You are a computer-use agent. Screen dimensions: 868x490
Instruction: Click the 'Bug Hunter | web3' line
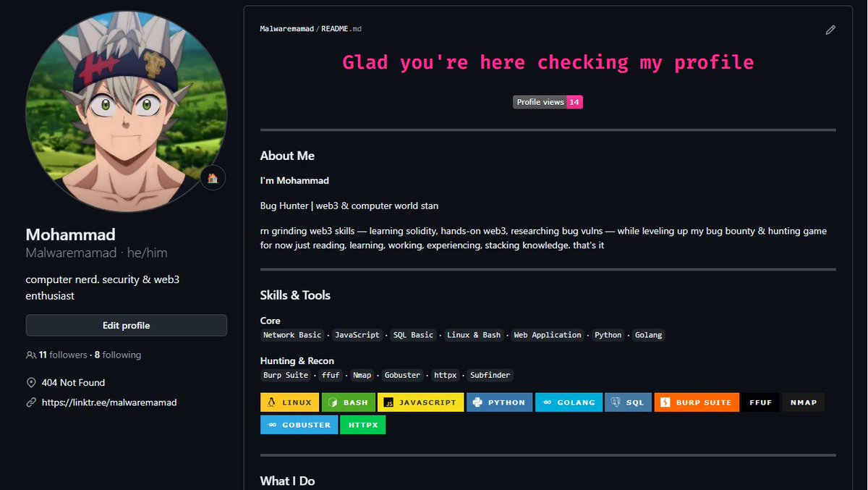pyautogui.click(x=349, y=206)
